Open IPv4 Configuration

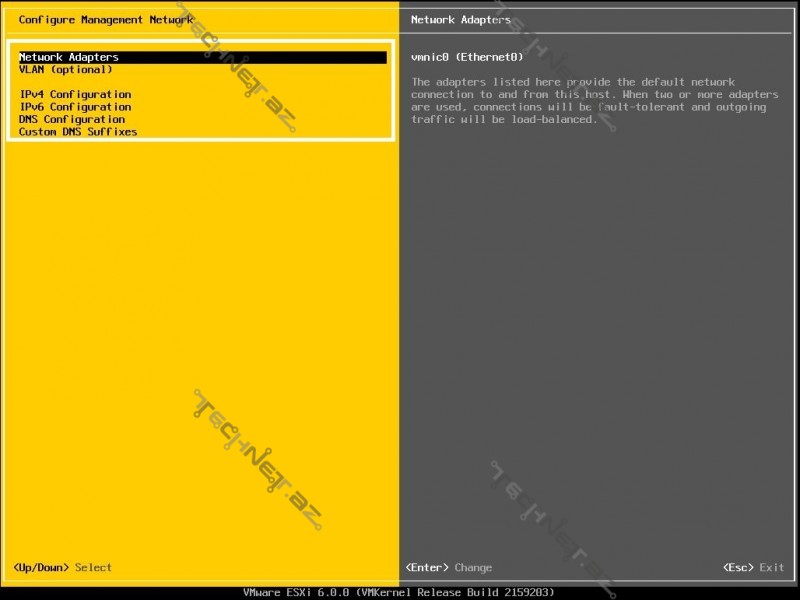click(x=75, y=94)
